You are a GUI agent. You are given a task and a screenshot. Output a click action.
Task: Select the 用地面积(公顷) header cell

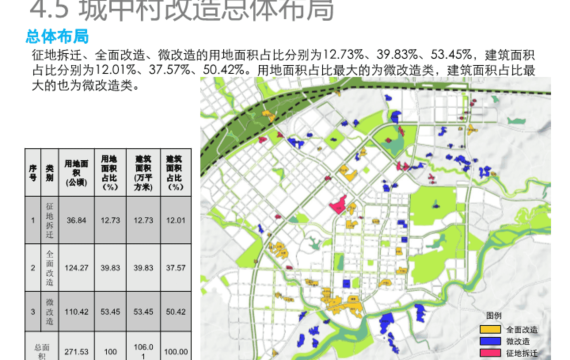coord(76,173)
